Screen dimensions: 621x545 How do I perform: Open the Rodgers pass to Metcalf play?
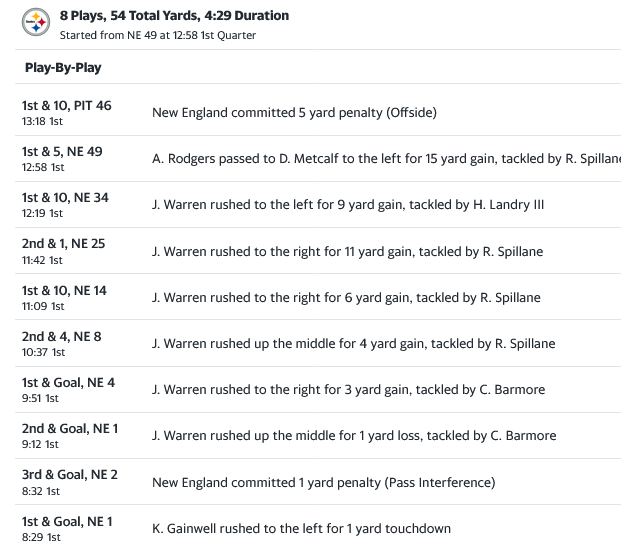tap(386, 159)
